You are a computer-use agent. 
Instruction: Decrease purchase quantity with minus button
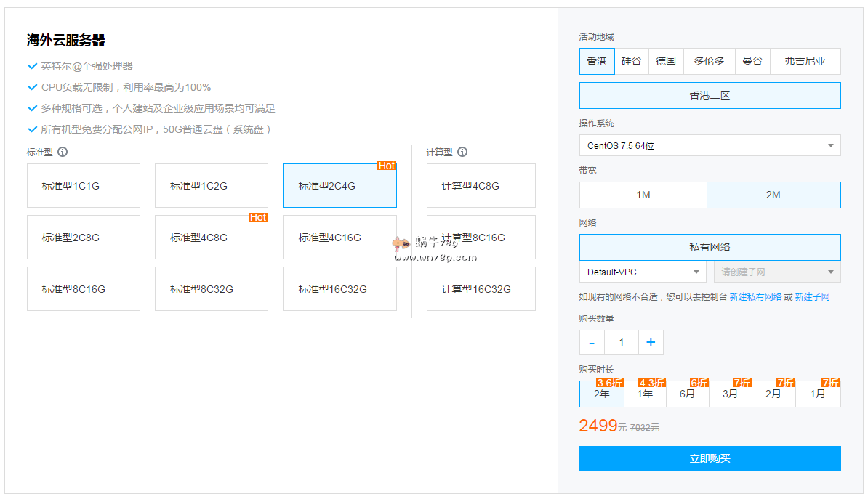click(x=592, y=343)
